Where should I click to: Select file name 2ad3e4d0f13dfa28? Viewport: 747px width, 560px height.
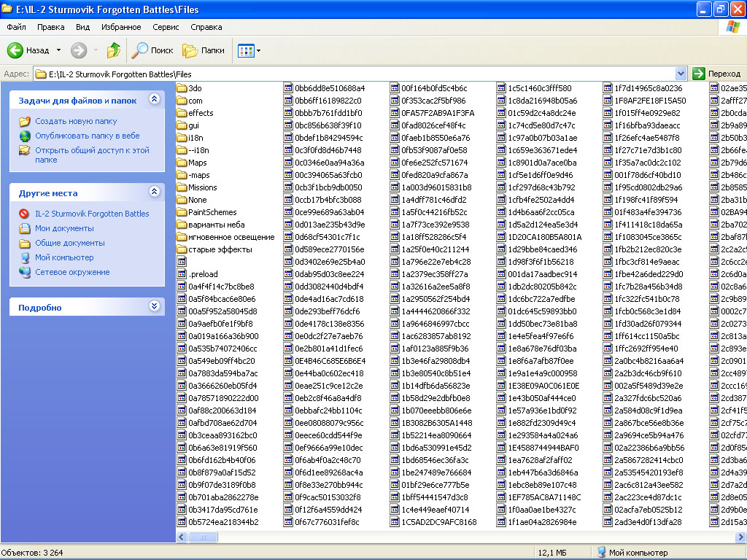point(648,522)
